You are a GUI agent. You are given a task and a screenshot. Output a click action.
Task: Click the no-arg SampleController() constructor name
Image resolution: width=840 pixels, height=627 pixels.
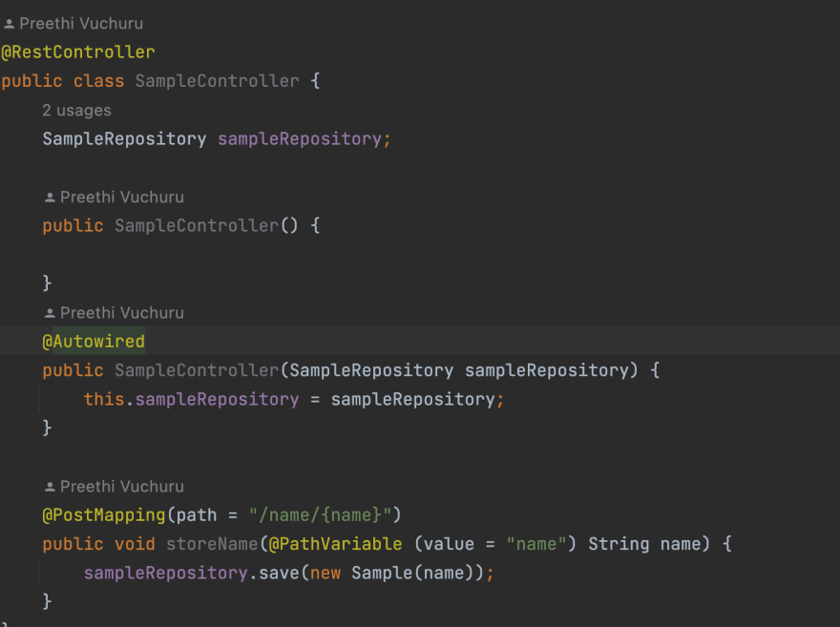tap(197, 226)
